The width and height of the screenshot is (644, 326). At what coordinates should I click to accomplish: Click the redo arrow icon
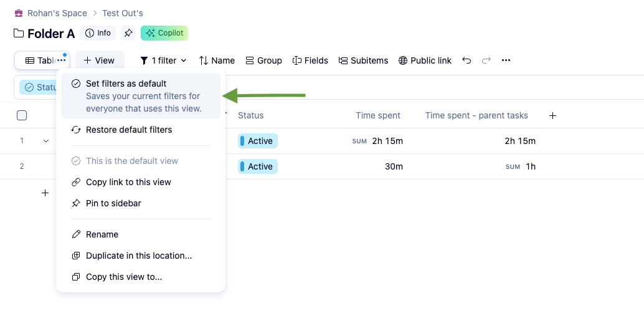pos(486,60)
